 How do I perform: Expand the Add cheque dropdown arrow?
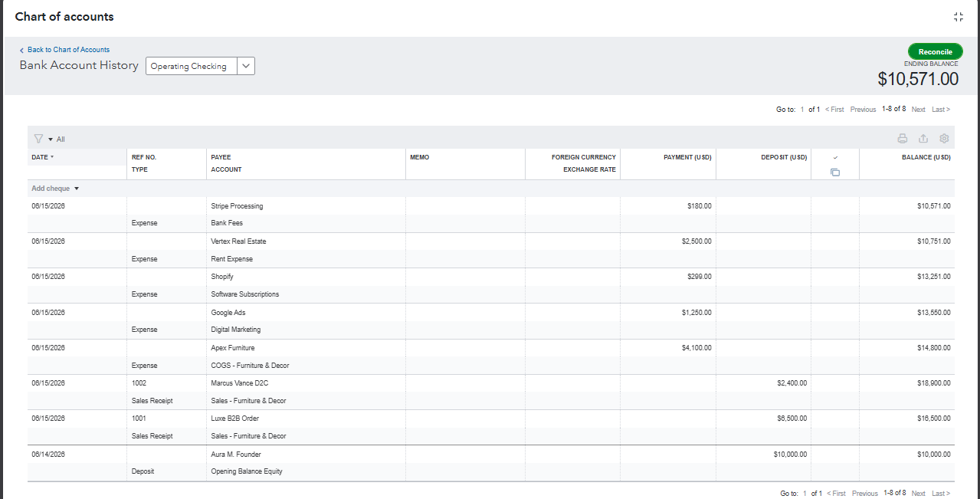[x=77, y=189]
